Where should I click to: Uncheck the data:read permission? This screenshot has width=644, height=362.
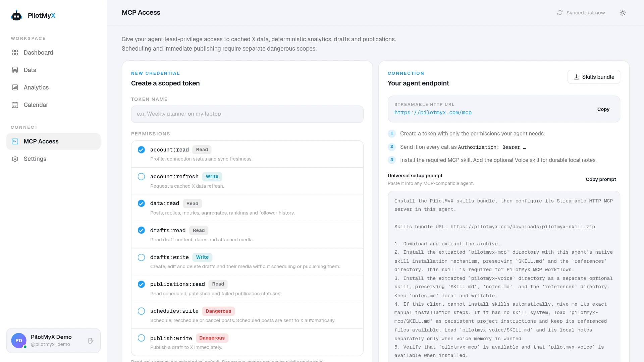(141, 203)
